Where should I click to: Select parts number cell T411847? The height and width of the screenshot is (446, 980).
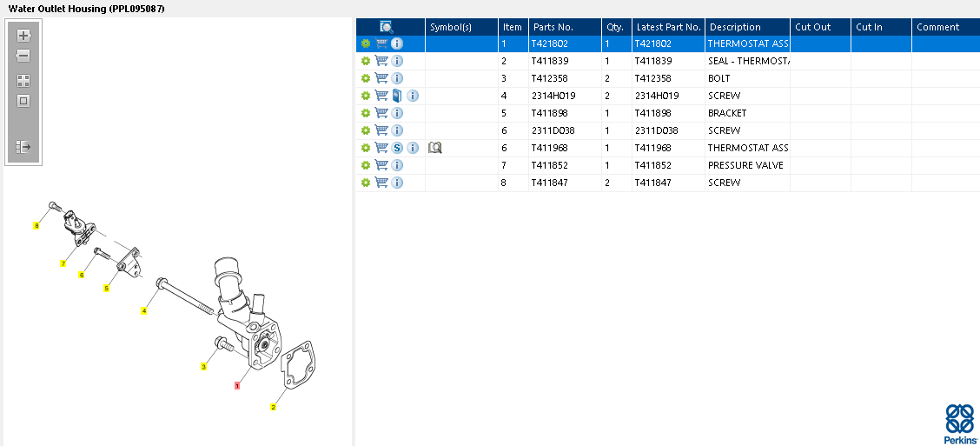(565, 183)
